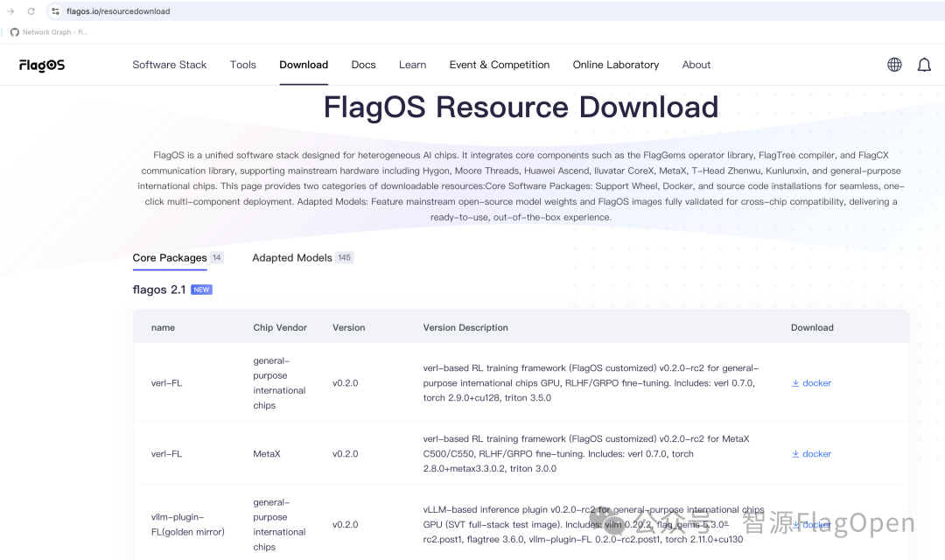This screenshot has height=560, width=945.
Task: Open site information icon in address bar
Action: pyautogui.click(x=55, y=10)
